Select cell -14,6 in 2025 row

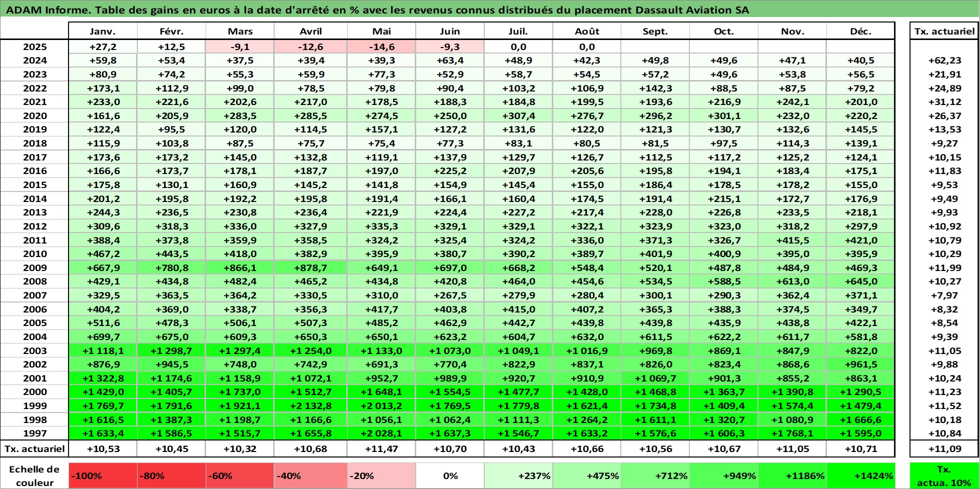pyautogui.click(x=382, y=46)
